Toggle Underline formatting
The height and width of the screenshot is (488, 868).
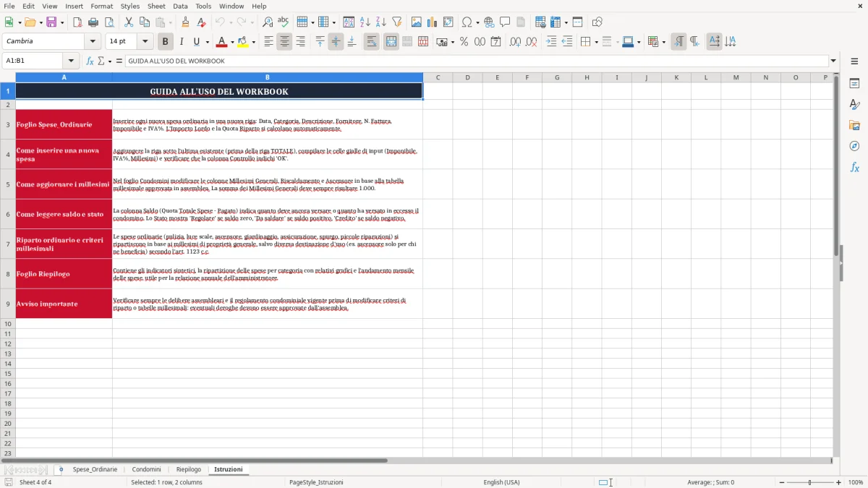pos(197,42)
